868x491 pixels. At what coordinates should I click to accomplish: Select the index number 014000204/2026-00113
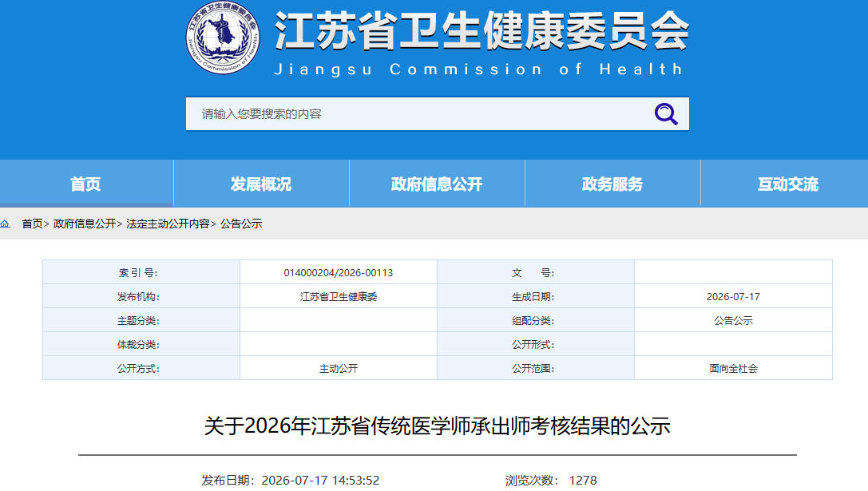pyautogui.click(x=339, y=273)
